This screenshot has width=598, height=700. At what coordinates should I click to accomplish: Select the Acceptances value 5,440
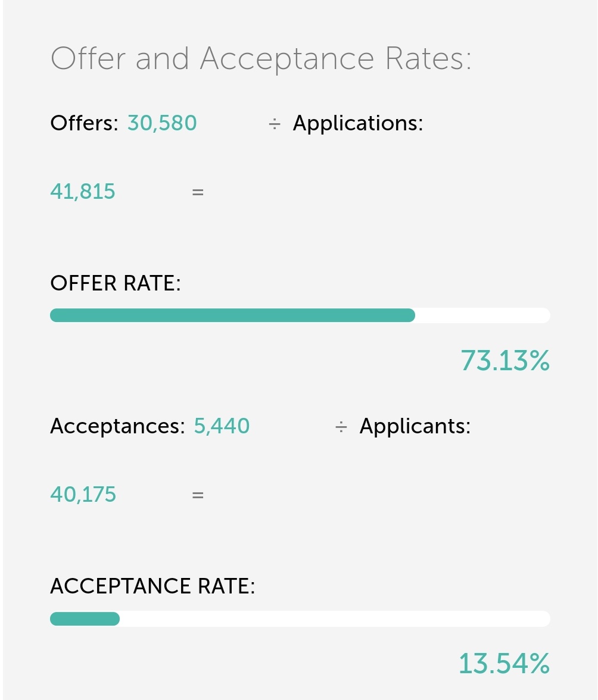coord(222,426)
